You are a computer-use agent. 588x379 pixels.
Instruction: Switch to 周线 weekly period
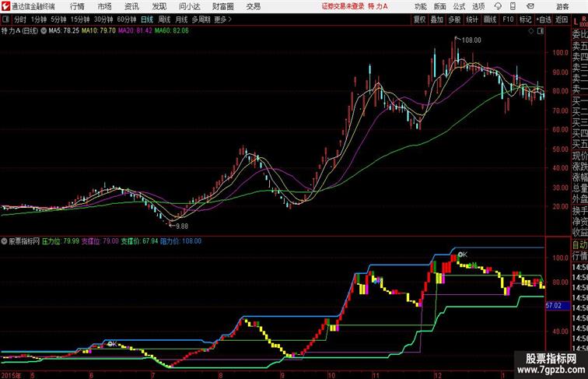click(x=164, y=19)
